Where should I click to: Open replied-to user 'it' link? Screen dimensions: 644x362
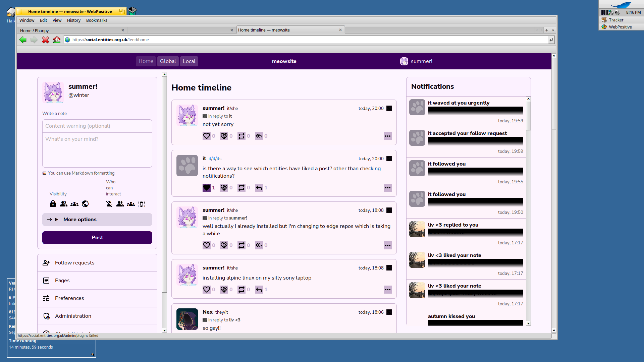pos(230,116)
